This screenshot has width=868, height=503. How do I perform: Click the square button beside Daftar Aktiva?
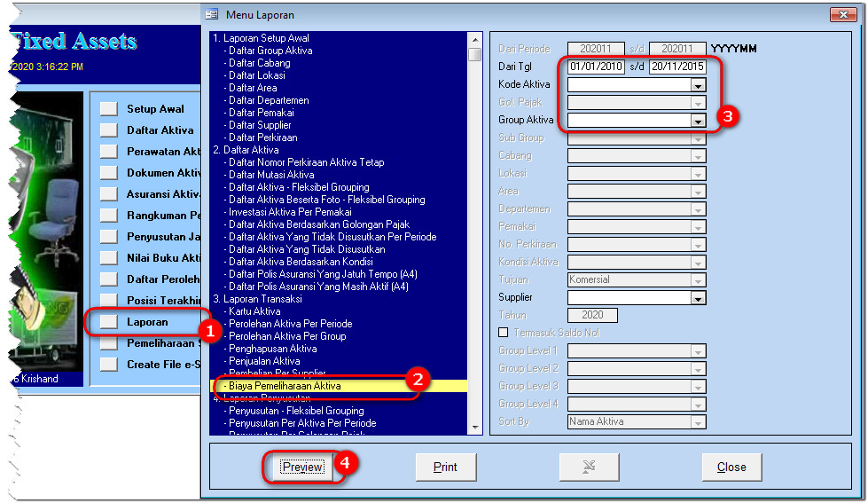click(108, 130)
